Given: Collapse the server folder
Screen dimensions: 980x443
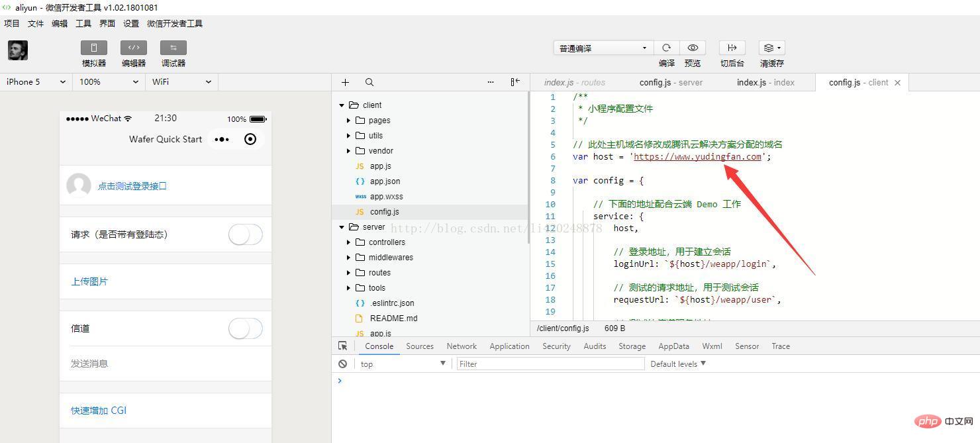Looking at the screenshot, I should [x=342, y=227].
